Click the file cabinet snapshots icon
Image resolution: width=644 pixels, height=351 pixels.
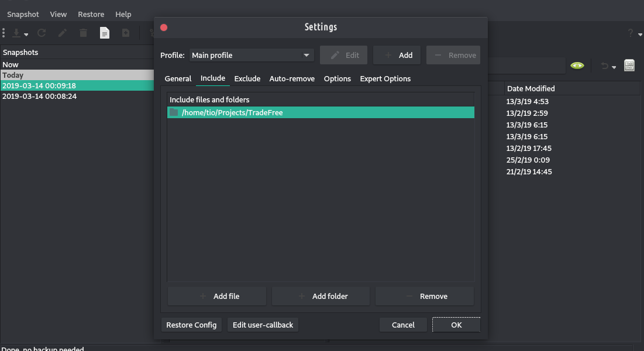coord(629,66)
